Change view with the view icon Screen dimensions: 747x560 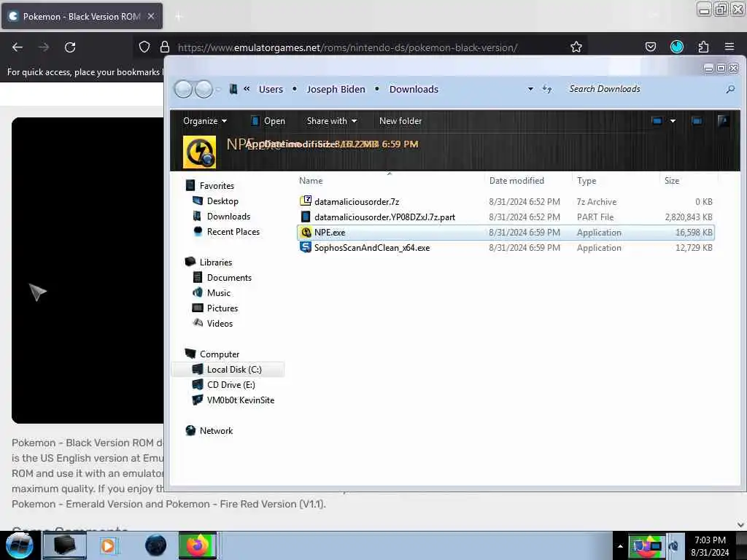pos(657,121)
